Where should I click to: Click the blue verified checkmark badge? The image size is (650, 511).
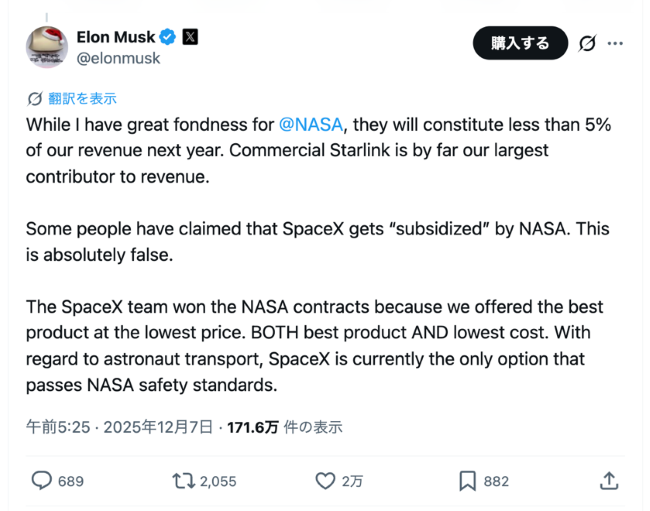pyautogui.click(x=168, y=37)
